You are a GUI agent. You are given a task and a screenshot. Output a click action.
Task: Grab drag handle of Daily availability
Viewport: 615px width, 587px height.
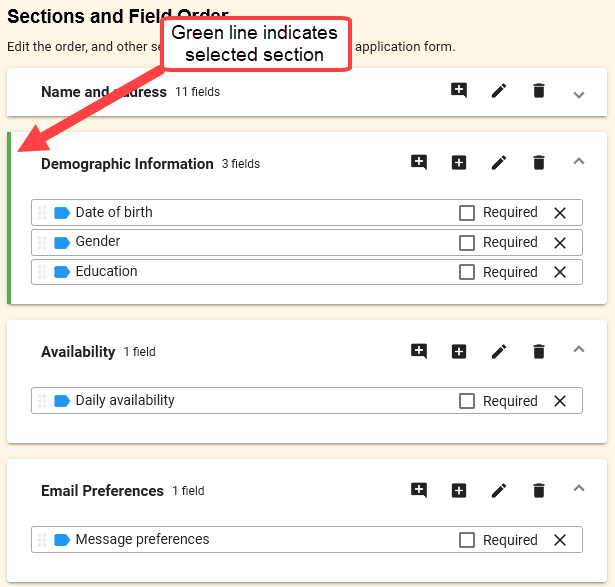pos(42,401)
